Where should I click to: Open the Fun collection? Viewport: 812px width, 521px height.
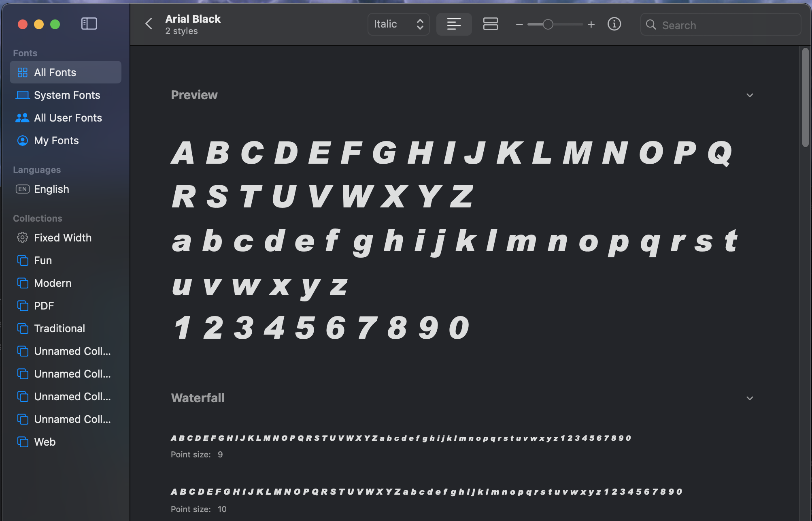43,260
